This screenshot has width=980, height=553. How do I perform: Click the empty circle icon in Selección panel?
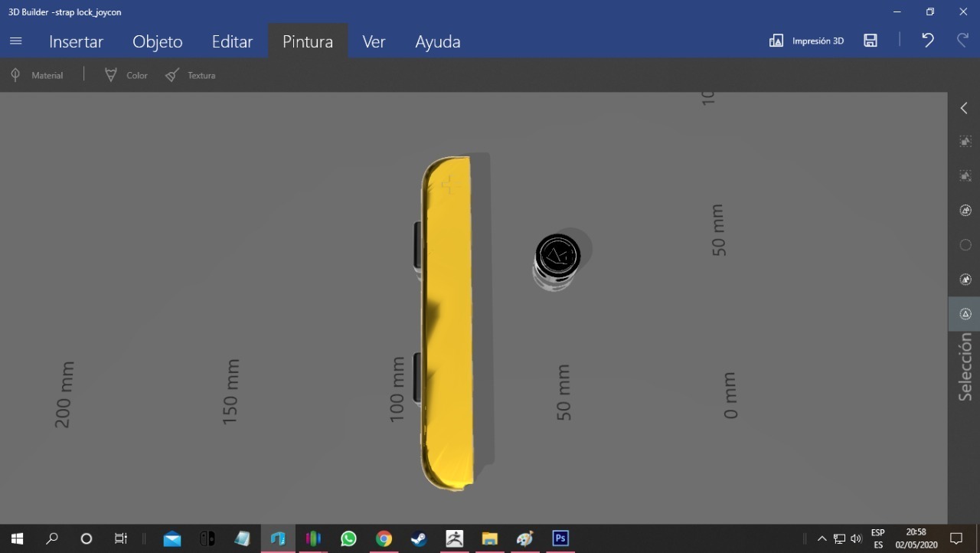965,245
